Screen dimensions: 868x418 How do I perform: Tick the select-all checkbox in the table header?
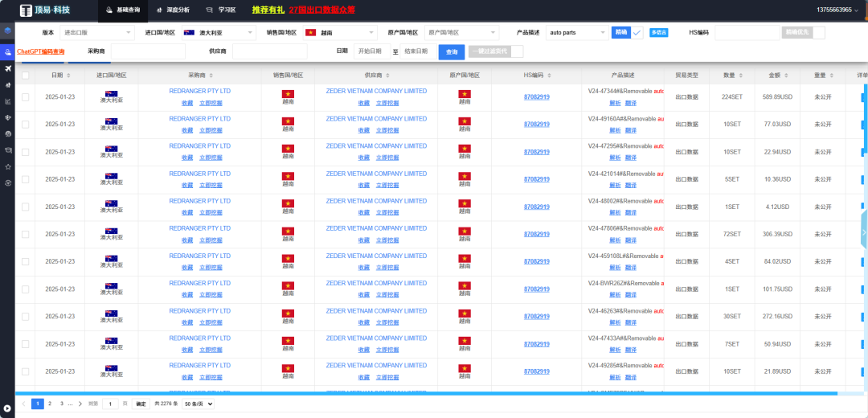[25, 76]
